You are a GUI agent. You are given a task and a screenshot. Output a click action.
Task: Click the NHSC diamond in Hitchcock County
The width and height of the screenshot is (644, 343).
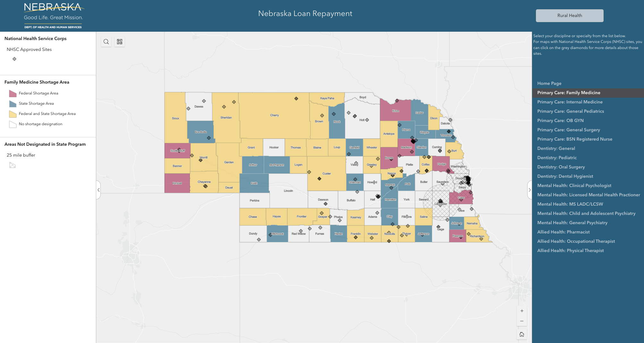pyautogui.click(x=270, y=235)
